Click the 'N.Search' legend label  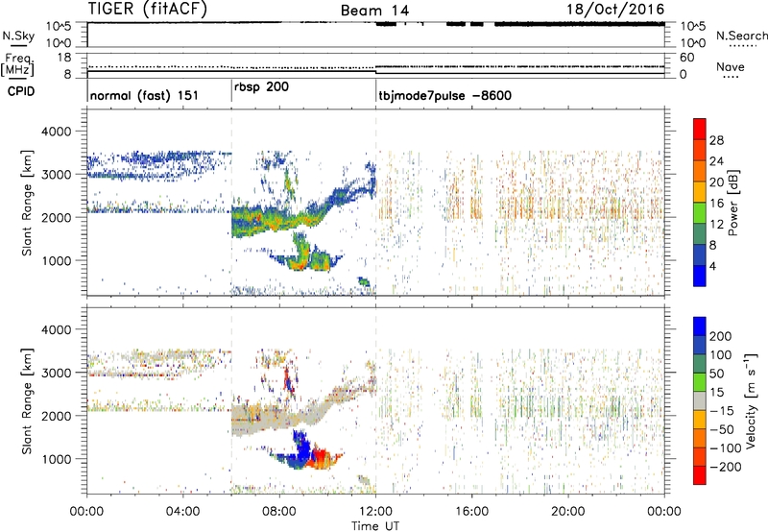741,36
